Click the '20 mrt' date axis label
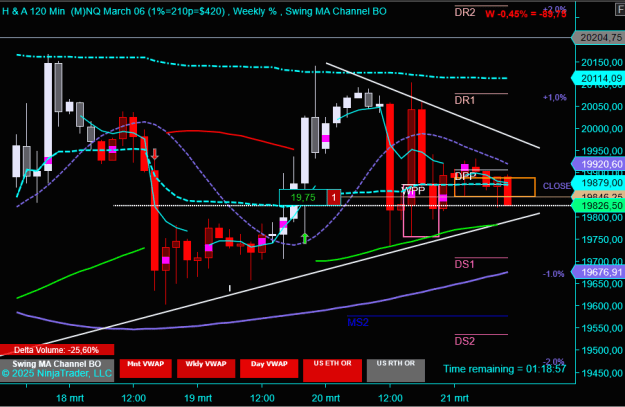The width and height of the screenshot is (625, 407). (x=326, y=398)
